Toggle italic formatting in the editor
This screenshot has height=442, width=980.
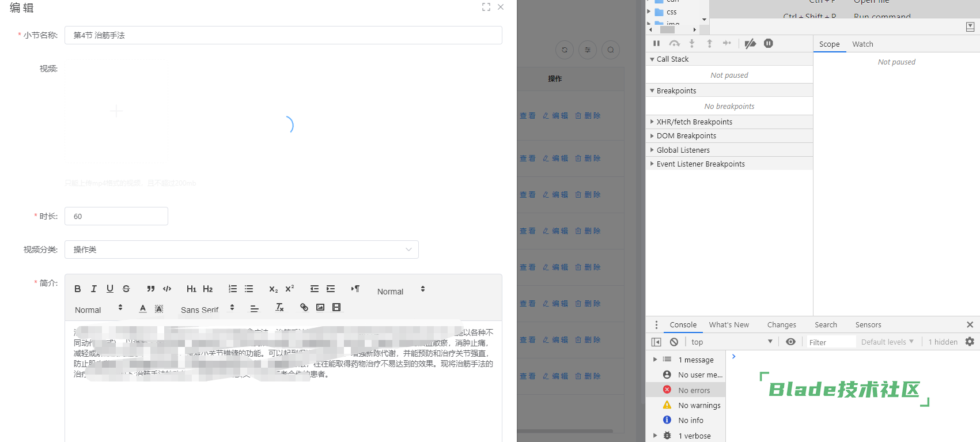click(94, 289)
